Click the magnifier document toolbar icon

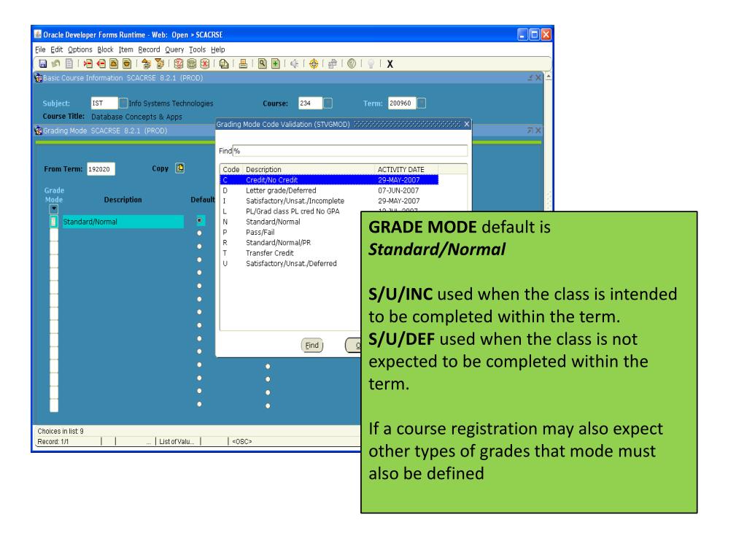[x=262, y=63]
